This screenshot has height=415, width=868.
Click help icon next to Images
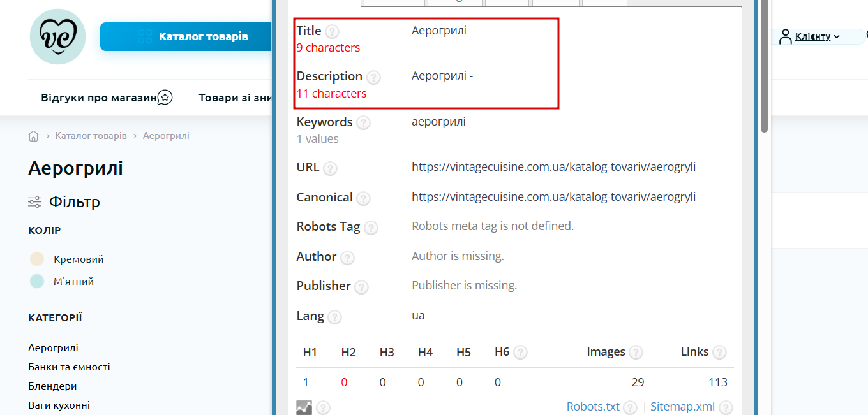click(x=636, y=353)
